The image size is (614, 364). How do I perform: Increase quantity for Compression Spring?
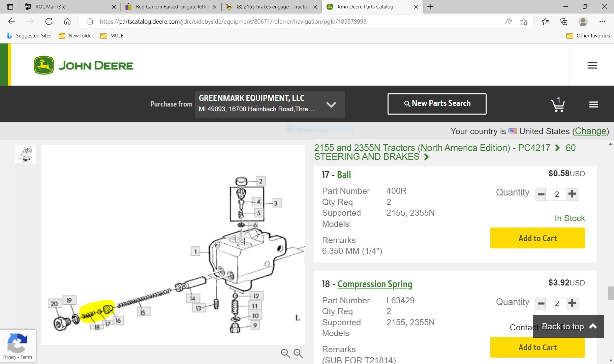572,303
